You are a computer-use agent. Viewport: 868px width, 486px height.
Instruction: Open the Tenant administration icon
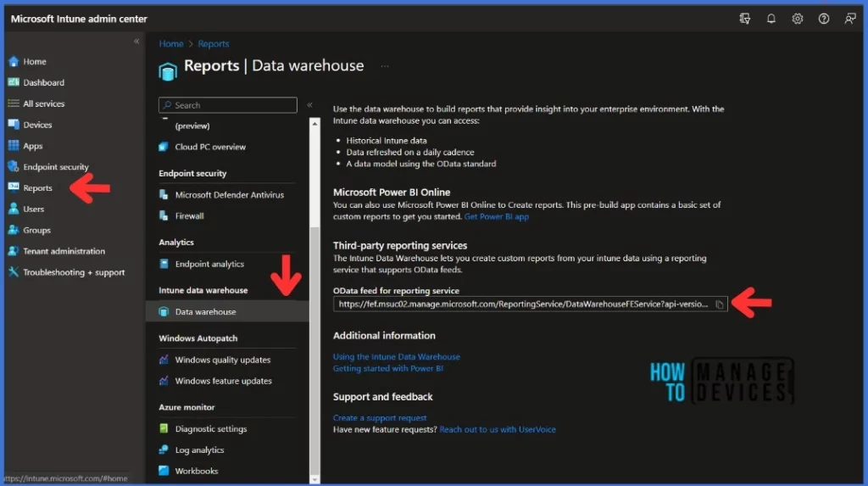14,251
